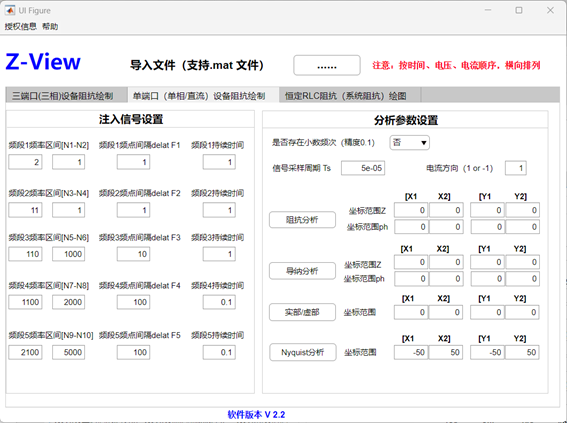The image size is (567, 423).
Task: Click 导纳分析 坐标范围Z X1 field
Action: point(411,262)
